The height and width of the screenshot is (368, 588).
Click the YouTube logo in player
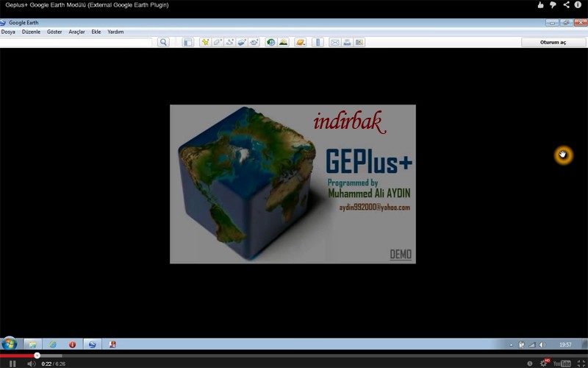[x=562, y=364]
